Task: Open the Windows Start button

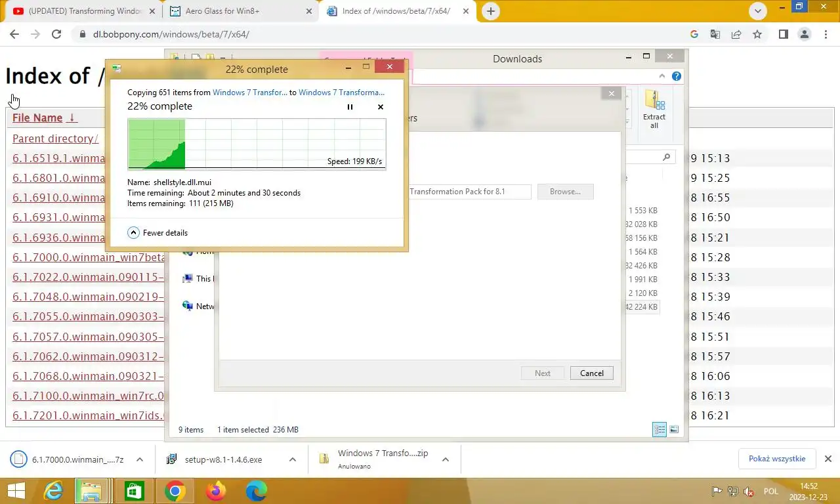Action: click(16, 491)
